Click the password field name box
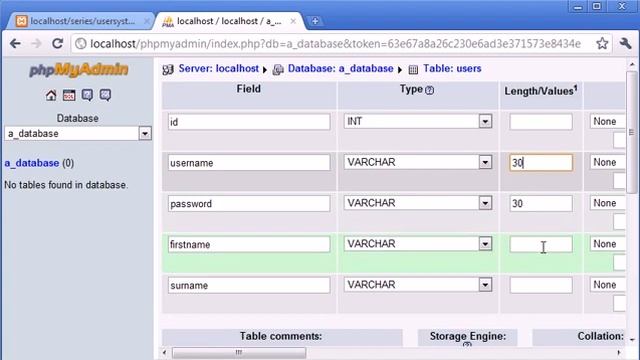 coord(249,204)
